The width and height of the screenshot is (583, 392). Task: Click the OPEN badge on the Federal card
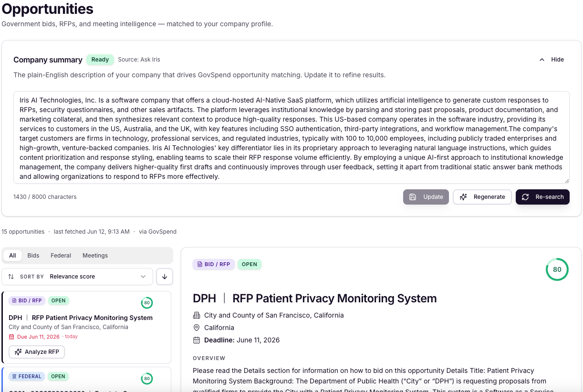click(x=58, y=376)
